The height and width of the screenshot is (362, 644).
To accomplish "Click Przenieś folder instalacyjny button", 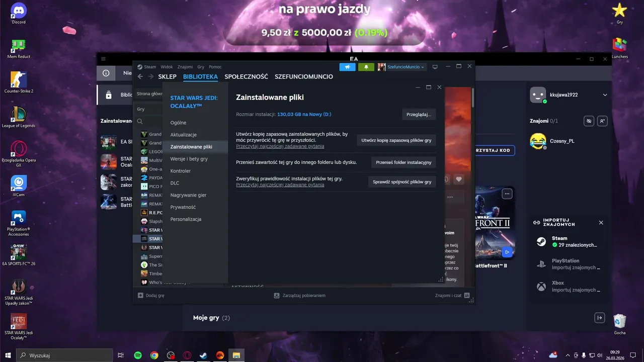I will (x=404, y=162).
